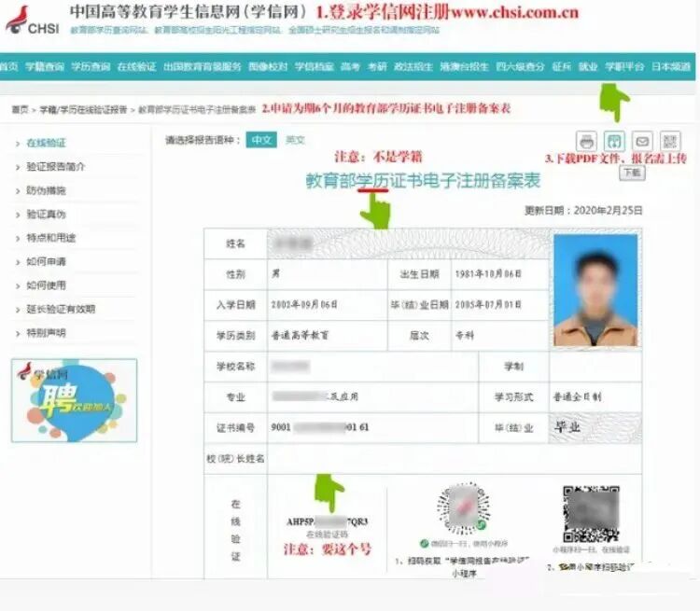Click the 普通高等教育 cell value
Viewport: 700px width, 611px height.
300,335
